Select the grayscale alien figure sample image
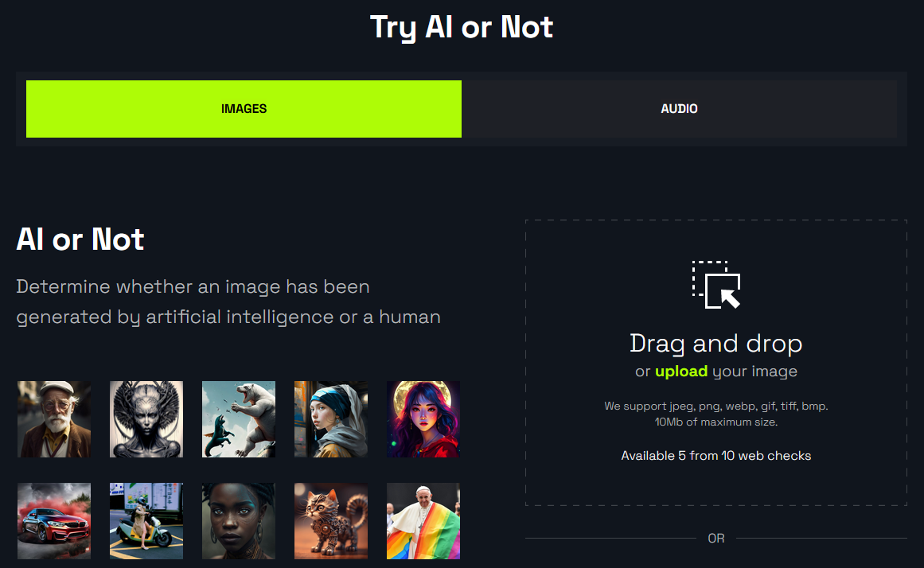This screenshot has width=924, height=568. click(146, 419)
